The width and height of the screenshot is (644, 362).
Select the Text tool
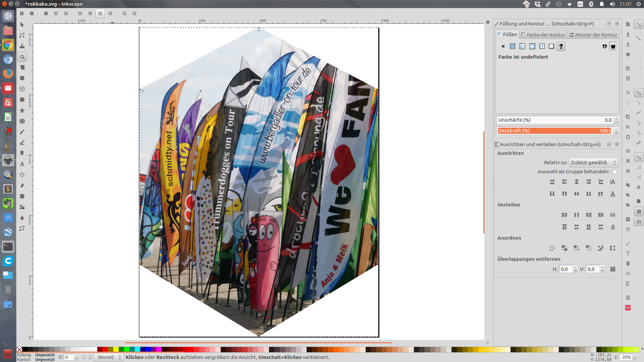22,164
